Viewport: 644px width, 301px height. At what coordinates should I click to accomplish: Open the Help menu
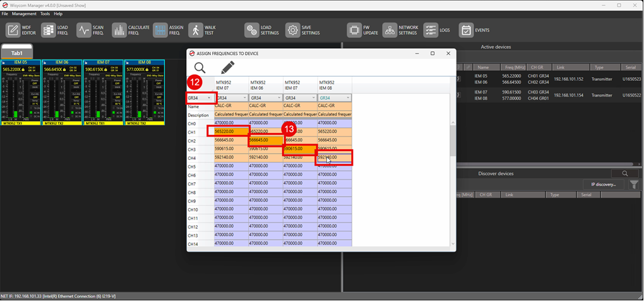tap(58, 14)
